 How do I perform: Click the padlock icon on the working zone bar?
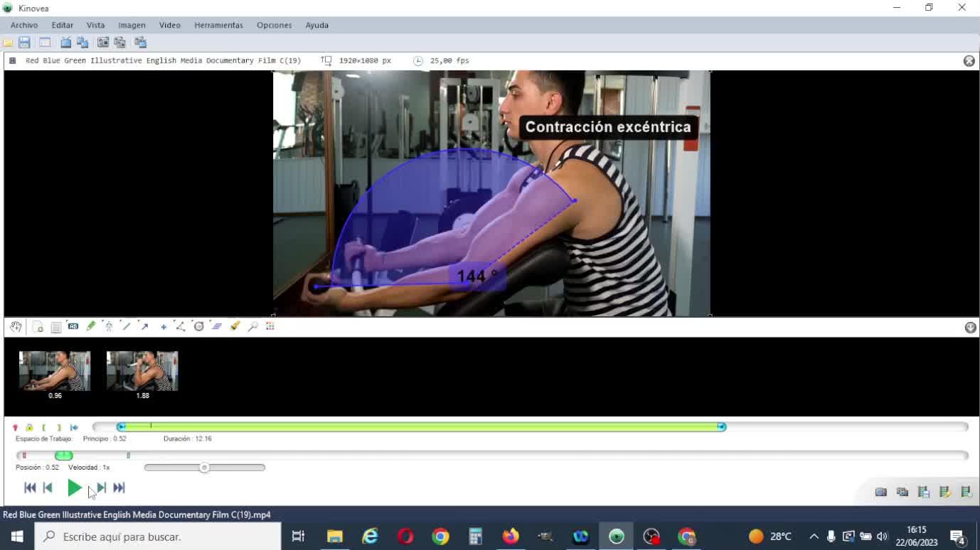pos(29,428)
